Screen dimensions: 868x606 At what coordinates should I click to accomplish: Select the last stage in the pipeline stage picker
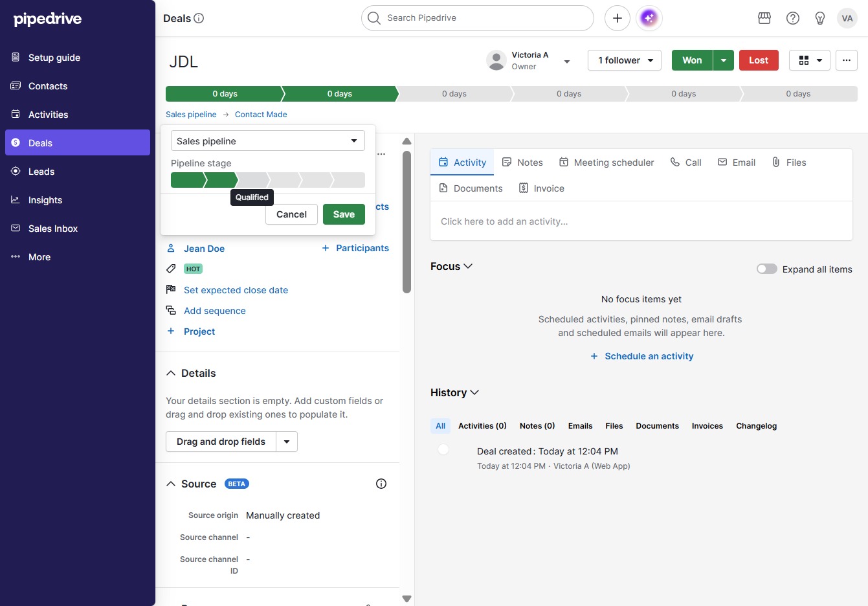tap(349, 180)
